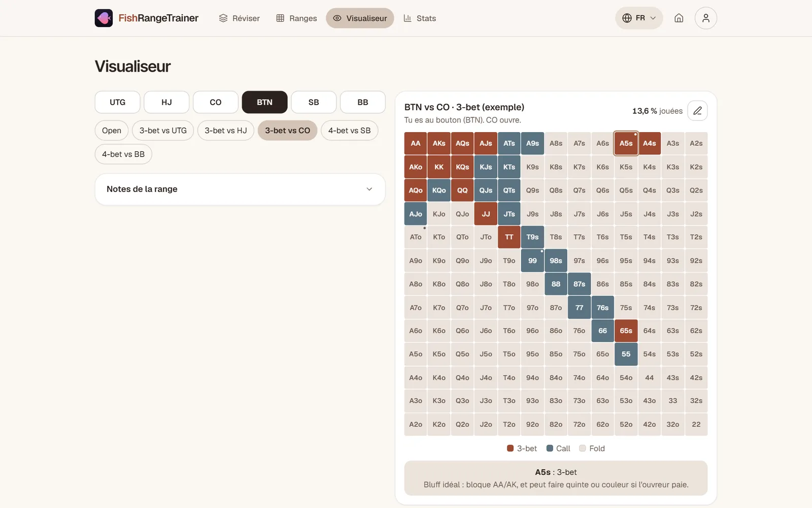Click the pencil edit range icon

[x=697, y=111]
